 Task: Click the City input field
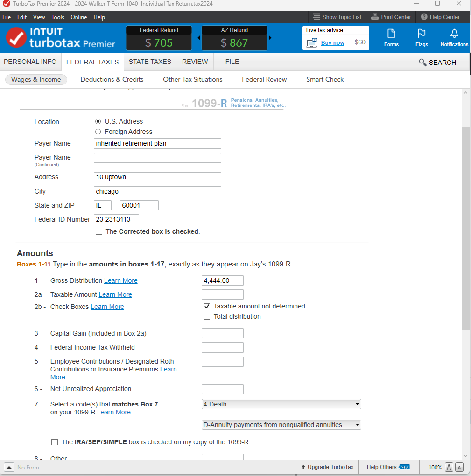tap(157, 191)
